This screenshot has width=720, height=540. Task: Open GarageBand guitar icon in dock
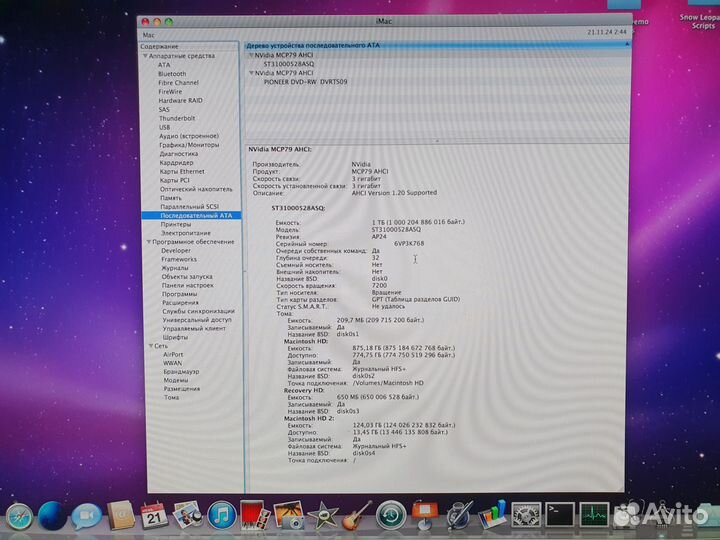(x=356, y=515)
